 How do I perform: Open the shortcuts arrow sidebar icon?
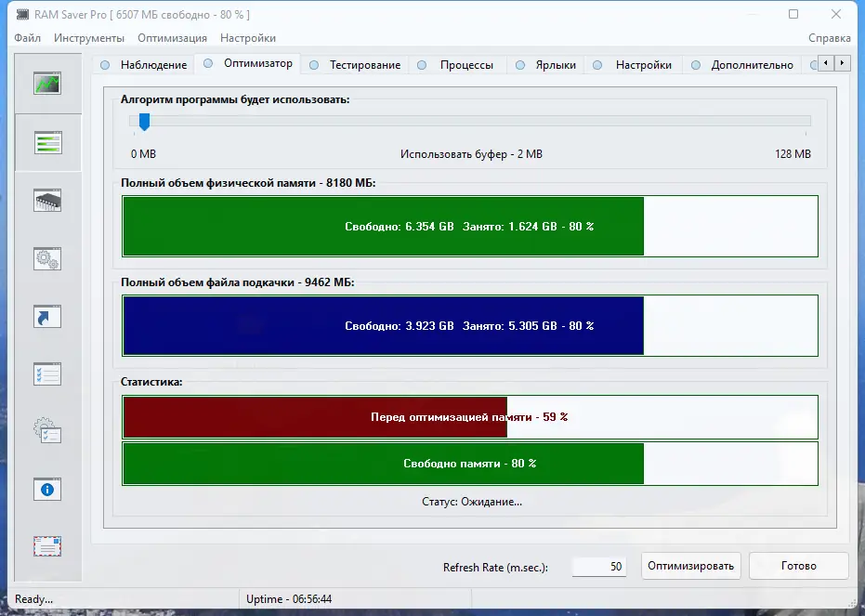point(47,317)
